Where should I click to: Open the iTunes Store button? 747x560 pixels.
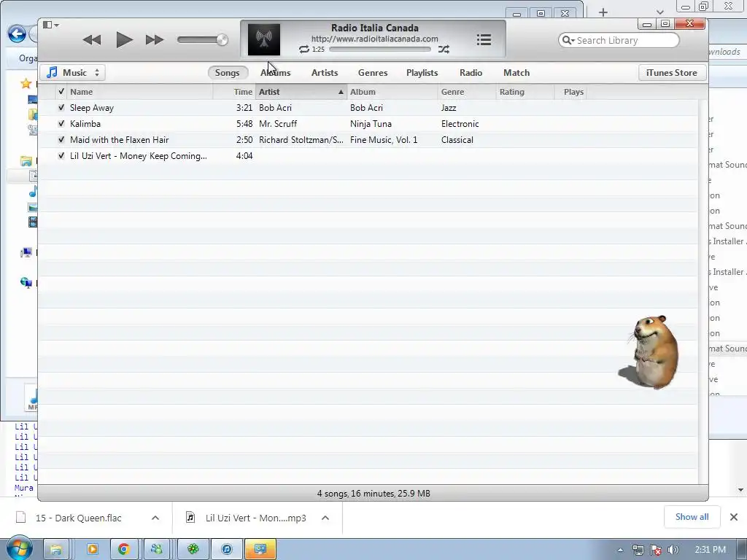coord(671,73)
